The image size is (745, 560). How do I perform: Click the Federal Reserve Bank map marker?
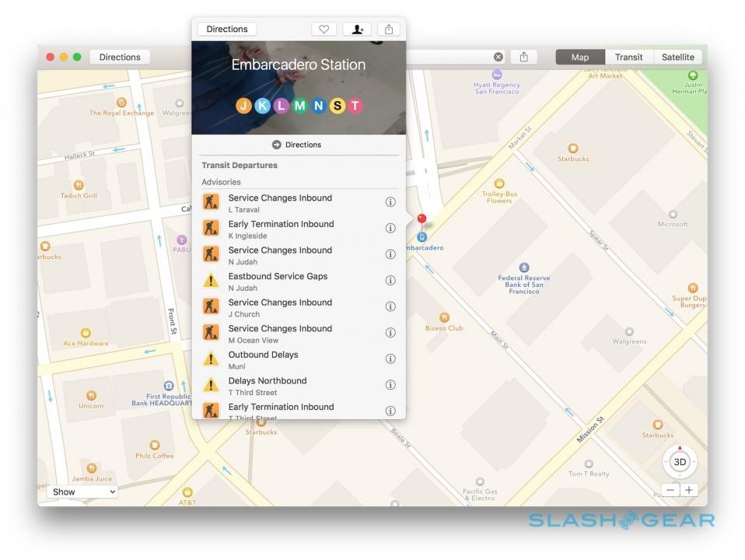click(523, 268)
